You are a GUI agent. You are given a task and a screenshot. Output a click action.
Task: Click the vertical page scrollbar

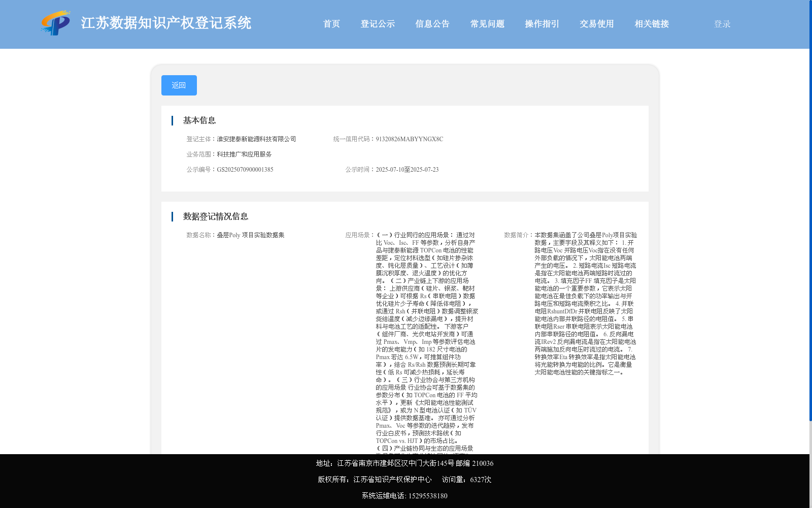coord(810,211)
